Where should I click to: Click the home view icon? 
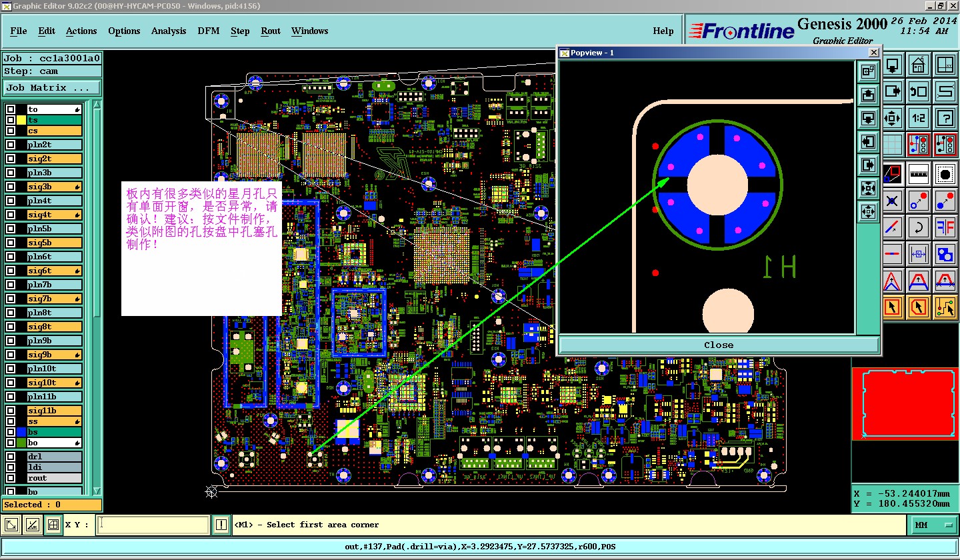coord(919,65)
